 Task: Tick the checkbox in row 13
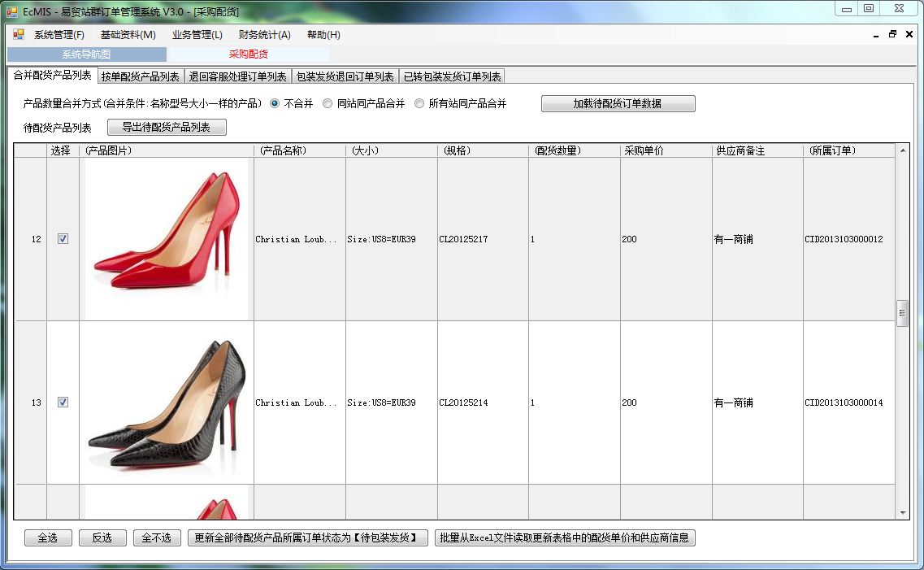tap(63, 402)
